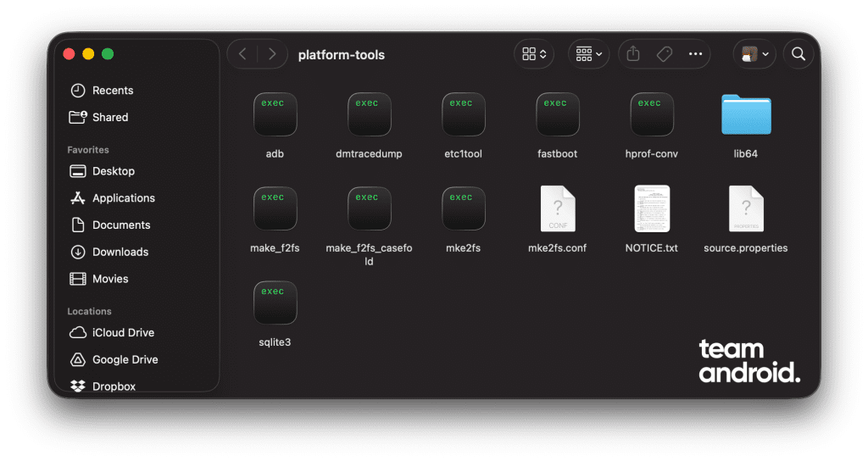The height and width of the screenshot is (461, 868).
Task: Select the dmtracedump executable icon
Action: point(370,114)
